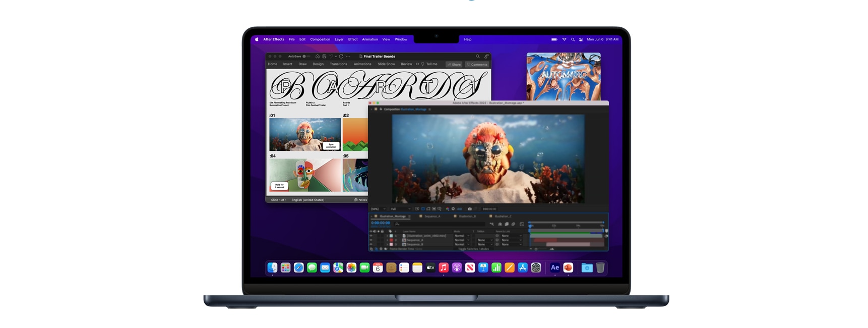Open Mode dropdown for layer 1
The image size is (868, 328).
461,236
